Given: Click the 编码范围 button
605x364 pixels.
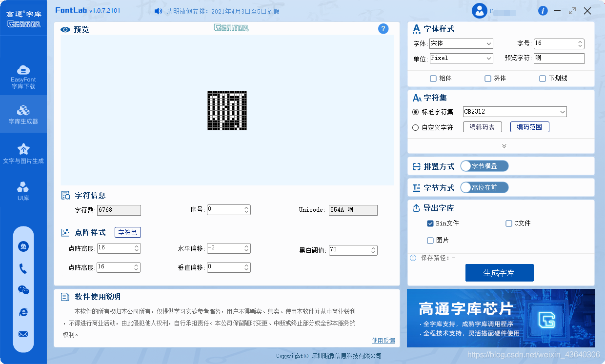Looking at the screenshot, I should (530, 127).
